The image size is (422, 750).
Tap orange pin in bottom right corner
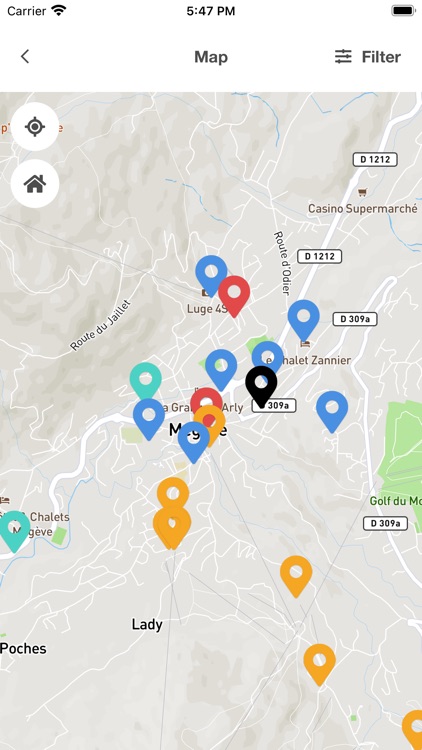(x=414, y=730)
